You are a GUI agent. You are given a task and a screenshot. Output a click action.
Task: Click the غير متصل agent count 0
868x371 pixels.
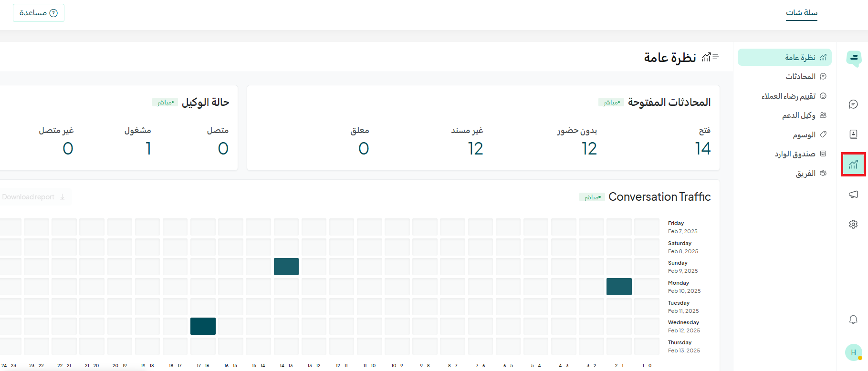pos(68,149)
